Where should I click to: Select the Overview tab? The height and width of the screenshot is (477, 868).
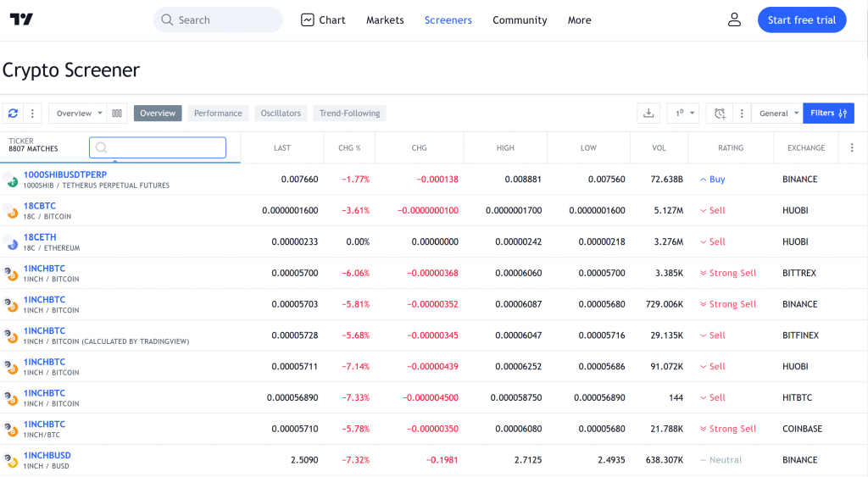(158, 113)
